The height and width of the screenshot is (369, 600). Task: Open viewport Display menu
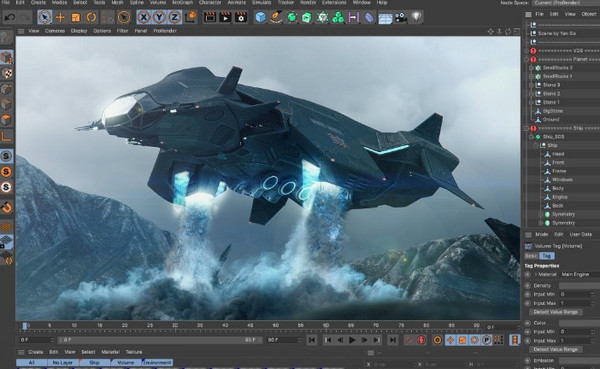click(x=79, y=31)
